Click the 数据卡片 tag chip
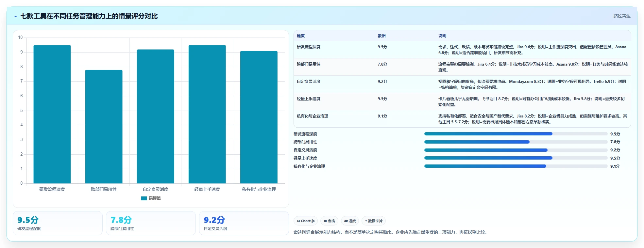The image size is (644, 248). 374,221
